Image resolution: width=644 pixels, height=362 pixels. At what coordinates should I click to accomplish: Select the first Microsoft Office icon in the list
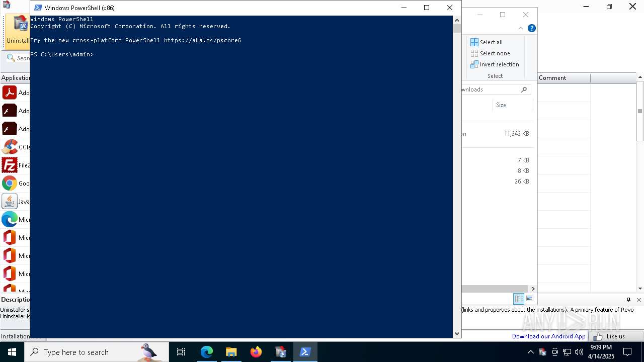pos(10,237)
